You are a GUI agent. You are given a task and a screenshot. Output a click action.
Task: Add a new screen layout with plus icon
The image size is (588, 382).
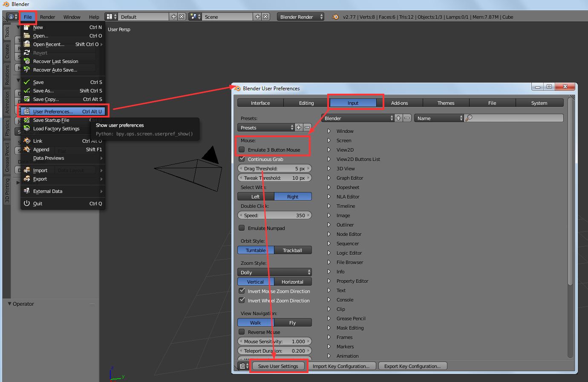[173, 17]
